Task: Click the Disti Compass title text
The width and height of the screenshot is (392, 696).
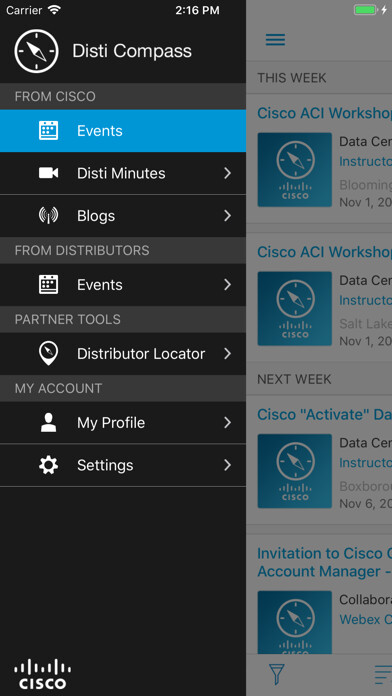Action: click(132, 51)
